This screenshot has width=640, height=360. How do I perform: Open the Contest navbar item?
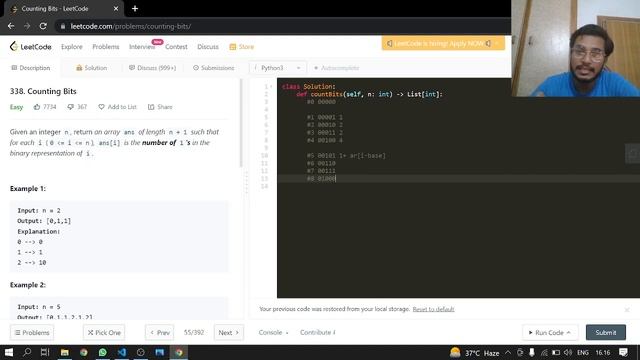click(176, 47)
